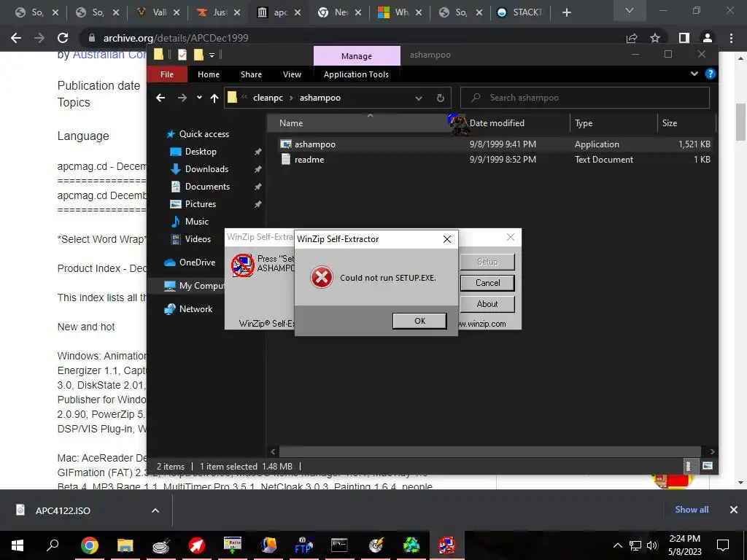Open Documents in the navigation pane

click(x=207, y=187)
